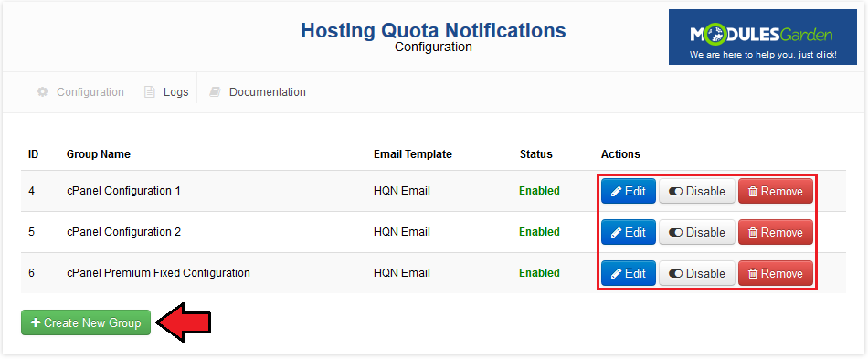This screenshot has width=868, height=359.
Task: Click the Status column header
Action: click(535, 154)
